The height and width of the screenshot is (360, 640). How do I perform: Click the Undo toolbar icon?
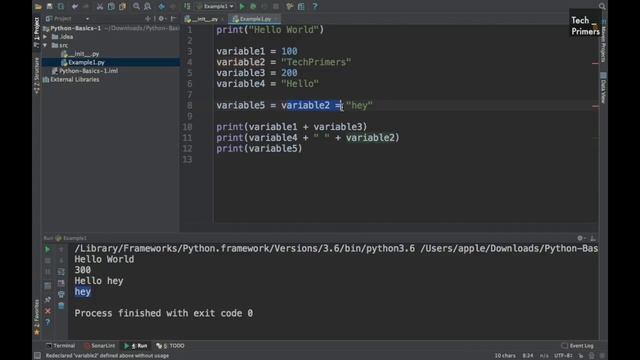75,7
